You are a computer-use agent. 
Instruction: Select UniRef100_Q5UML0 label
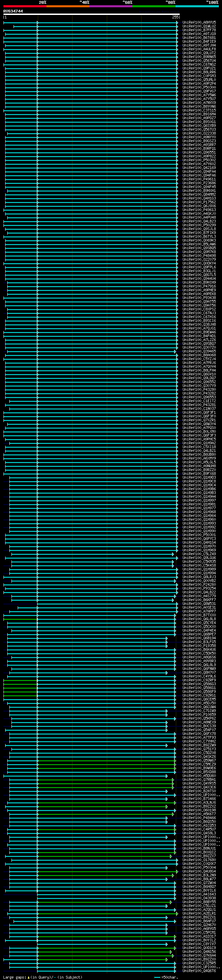tap(199, 80)
